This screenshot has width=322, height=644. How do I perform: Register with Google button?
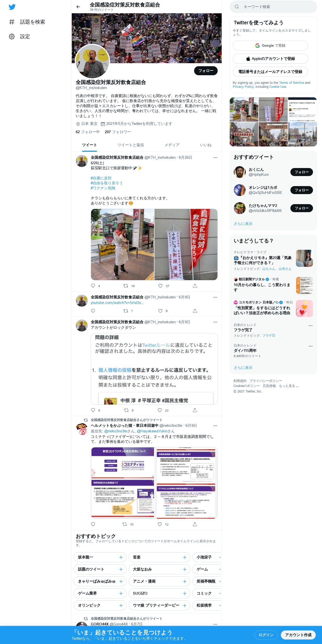point(270,46)
